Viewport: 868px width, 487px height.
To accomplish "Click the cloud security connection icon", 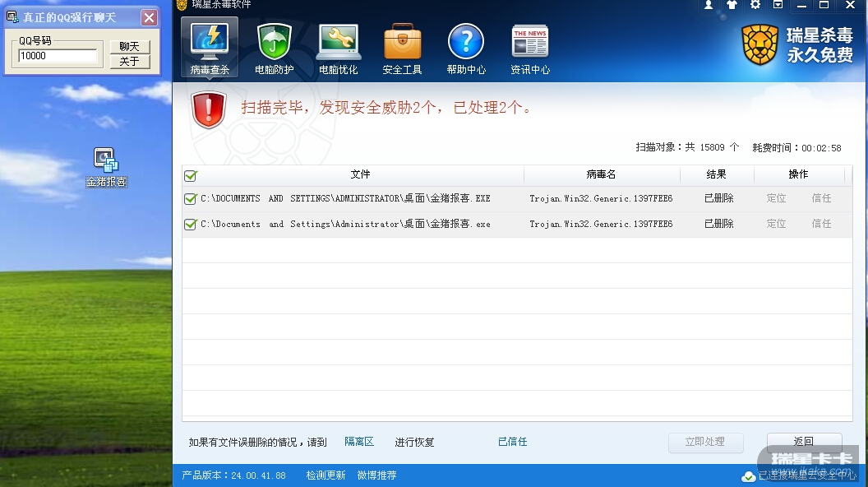I will [x=749, y=476].
